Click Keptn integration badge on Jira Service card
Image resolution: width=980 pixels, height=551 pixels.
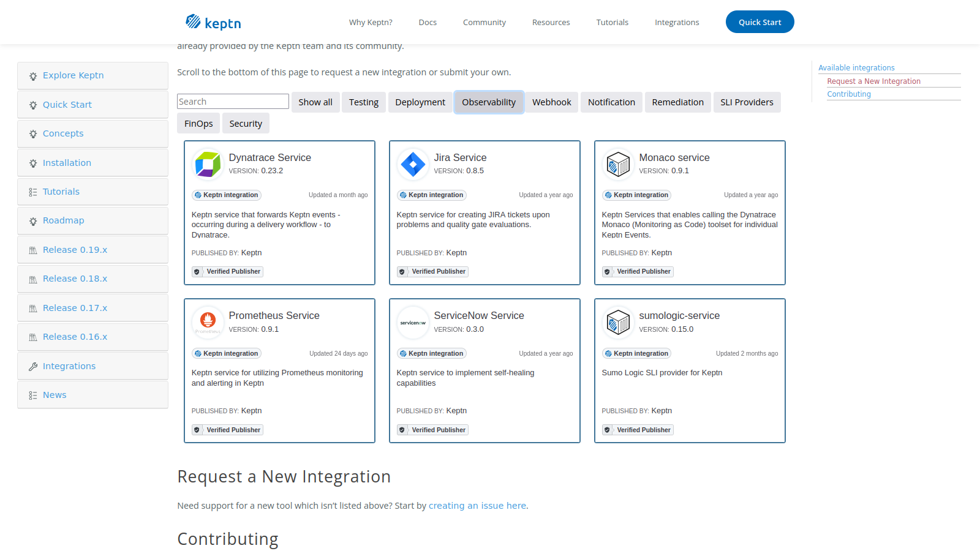click(432, 195)
